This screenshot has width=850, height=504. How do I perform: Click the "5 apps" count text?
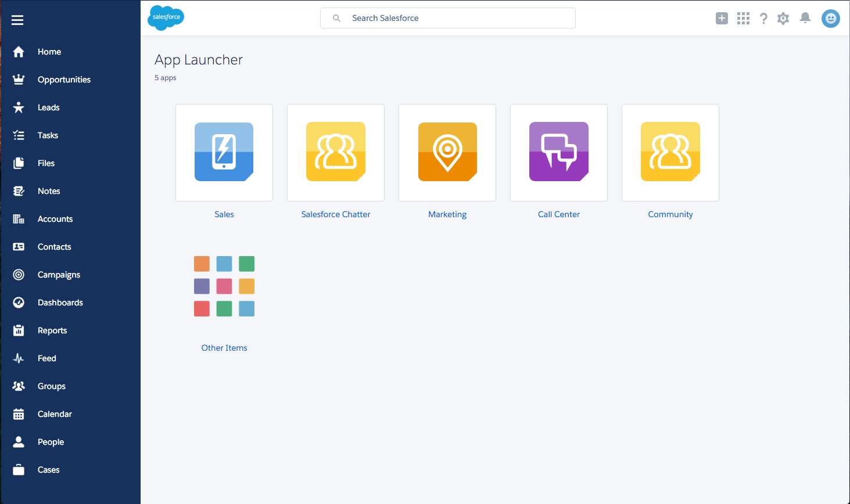coord(166,78)
